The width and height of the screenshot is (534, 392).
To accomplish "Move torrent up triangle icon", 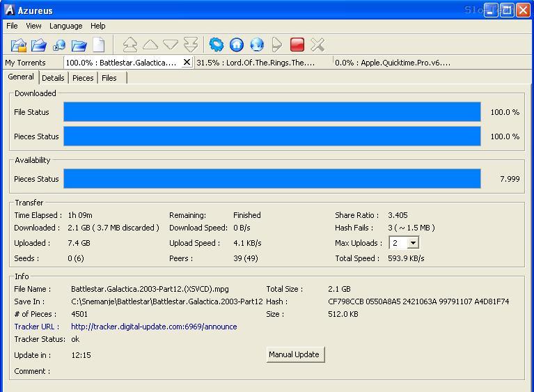I will click(150, 45).
